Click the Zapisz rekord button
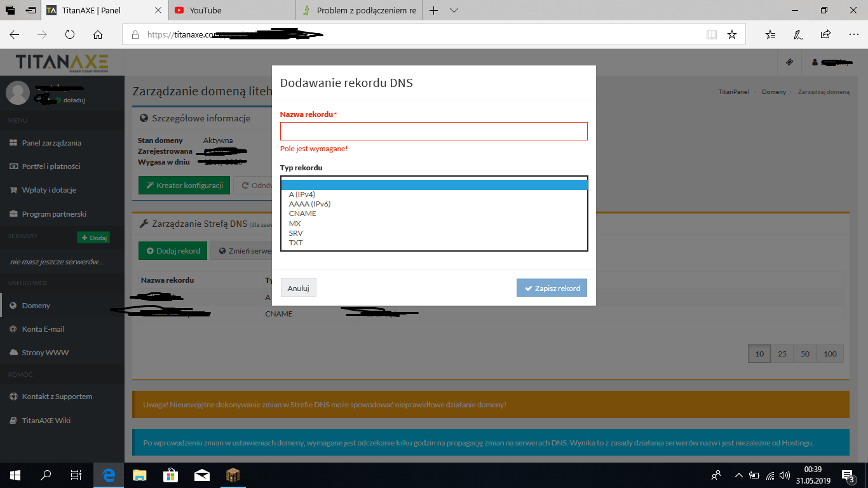This screenshot has height=488, width=868. (552, 288)
